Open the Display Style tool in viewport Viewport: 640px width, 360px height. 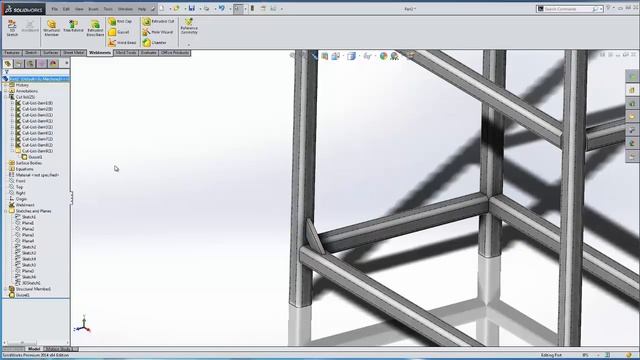pyautogui.click(x=351, y=56)
